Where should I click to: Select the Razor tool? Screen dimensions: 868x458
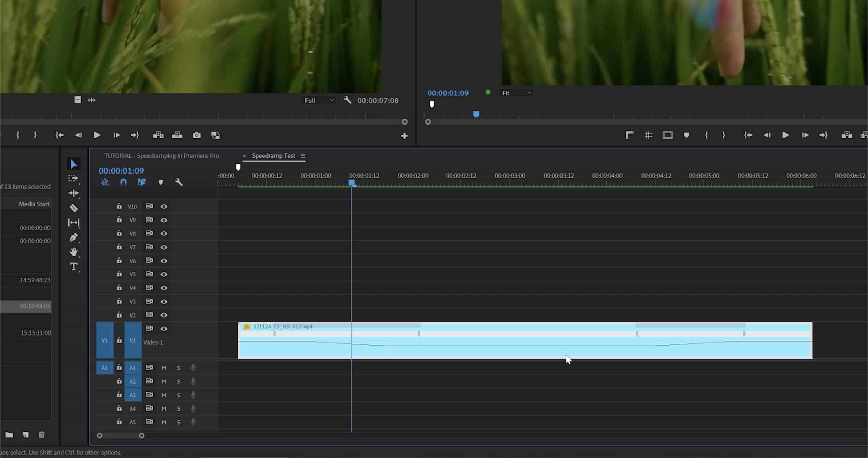(74, 208)
